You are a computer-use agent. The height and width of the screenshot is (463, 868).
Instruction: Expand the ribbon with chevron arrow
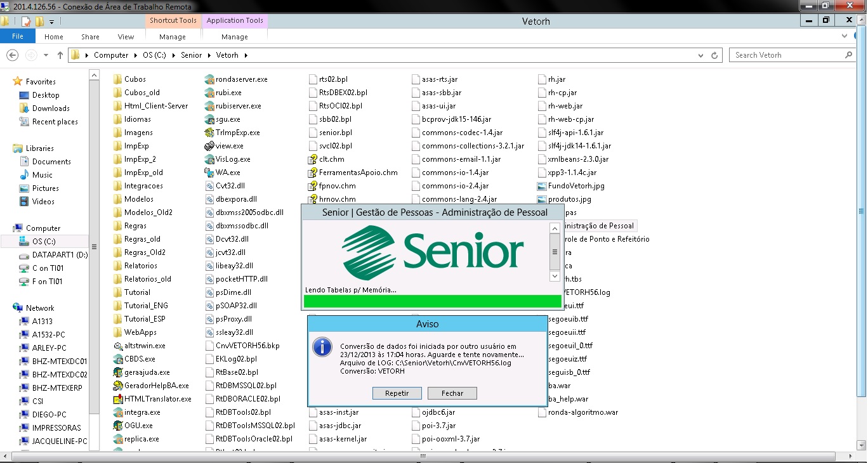coord(843,37)
